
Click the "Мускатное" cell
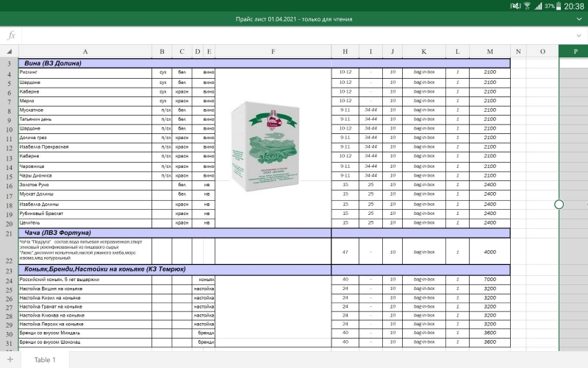coord(85,110)
